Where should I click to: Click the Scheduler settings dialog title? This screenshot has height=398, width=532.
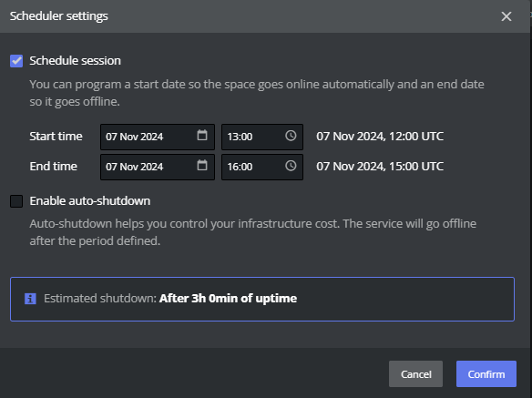(x=58, y=16)
